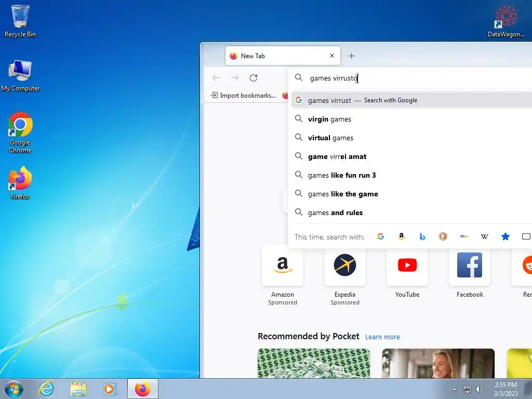Select Firefox desktop shortcut
The image size is (532, 399).
(20, 183)
